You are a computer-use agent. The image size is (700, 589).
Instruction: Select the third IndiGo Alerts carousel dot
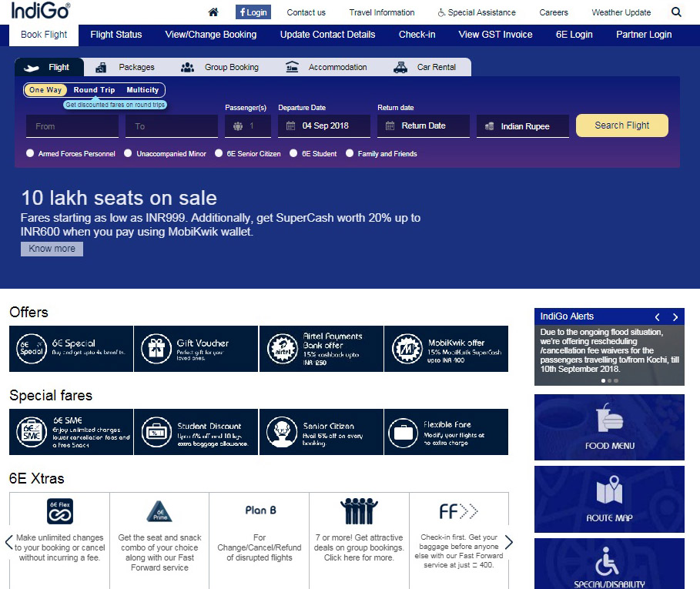point(616,380)
